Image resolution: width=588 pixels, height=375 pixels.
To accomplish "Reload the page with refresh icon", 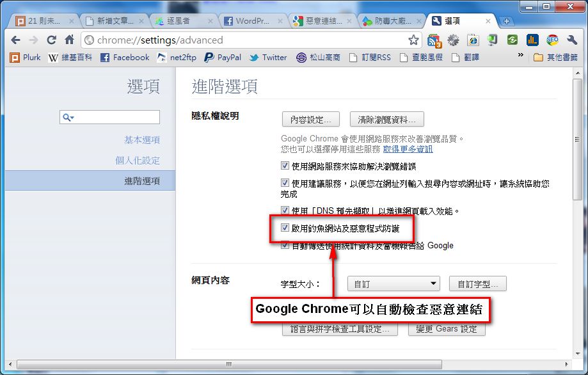I will [51, 40].
